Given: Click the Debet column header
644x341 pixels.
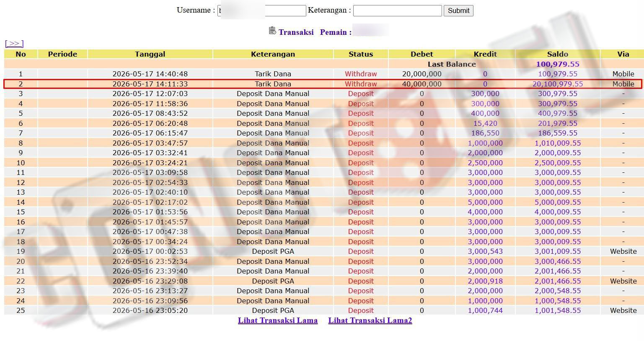Looking at the screenshot, I should pyautogui.click(x=422, y=54).
